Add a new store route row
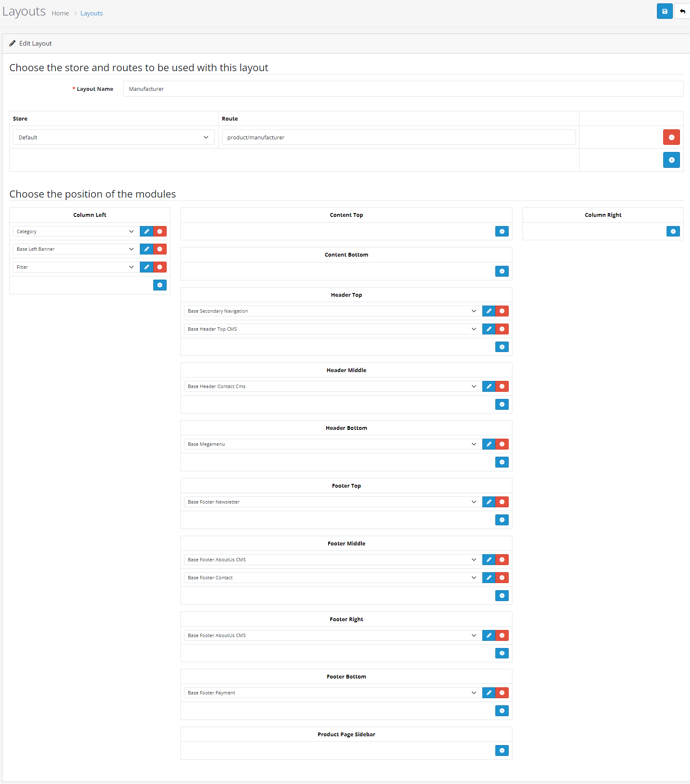The height and width of the screenshot is (784, 690). [x=671, y=160]
